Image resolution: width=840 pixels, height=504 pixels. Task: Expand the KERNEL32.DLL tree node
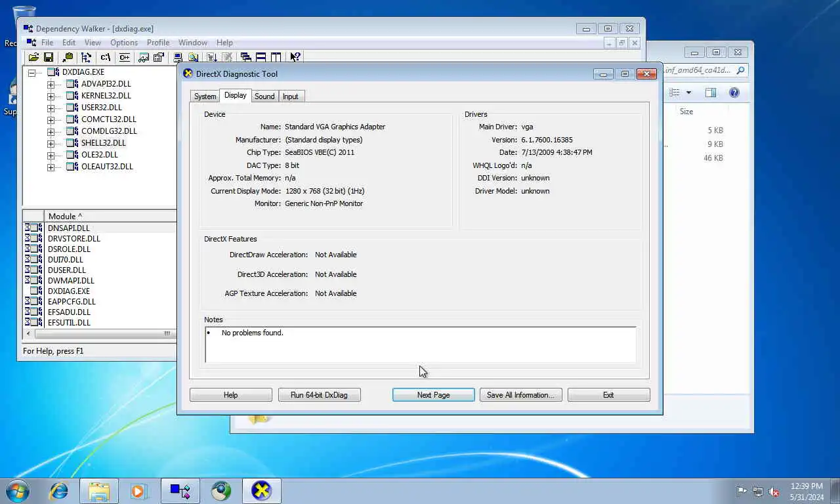51,96
